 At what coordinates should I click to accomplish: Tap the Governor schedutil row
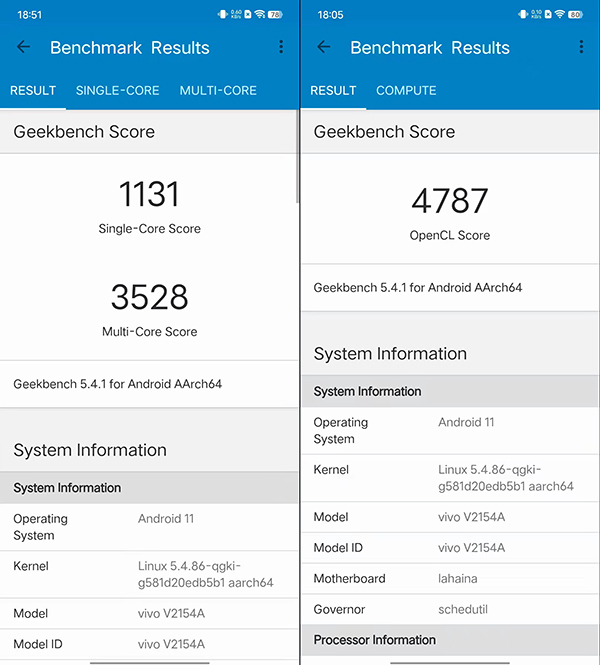pos(450,609)
